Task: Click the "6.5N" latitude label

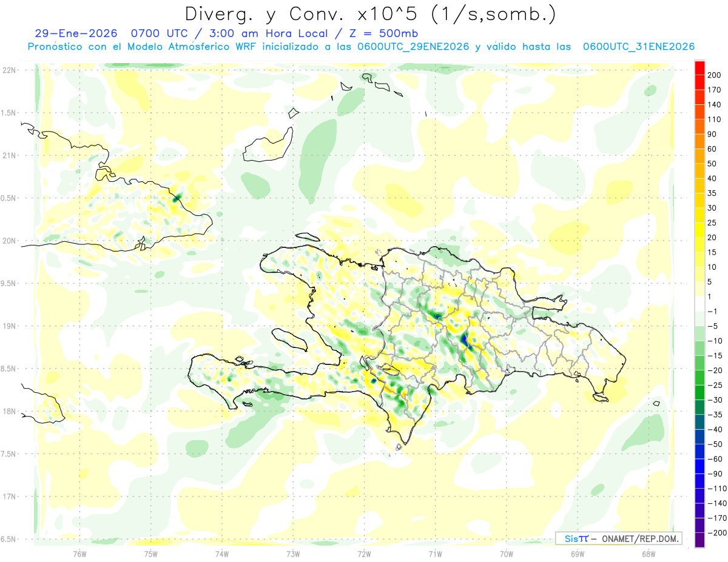Action: click(8, 539)
